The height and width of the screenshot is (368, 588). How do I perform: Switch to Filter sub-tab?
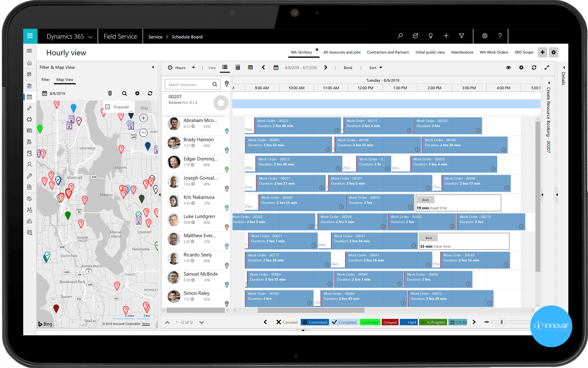pos(46,80)
